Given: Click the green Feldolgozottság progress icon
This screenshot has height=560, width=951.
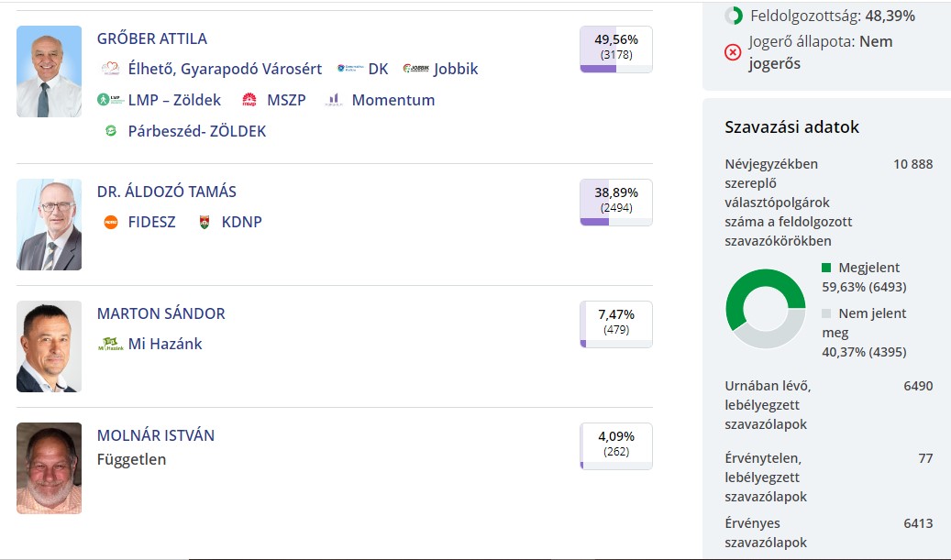Looking at the screenshot, I should click(x=734, y=16).
